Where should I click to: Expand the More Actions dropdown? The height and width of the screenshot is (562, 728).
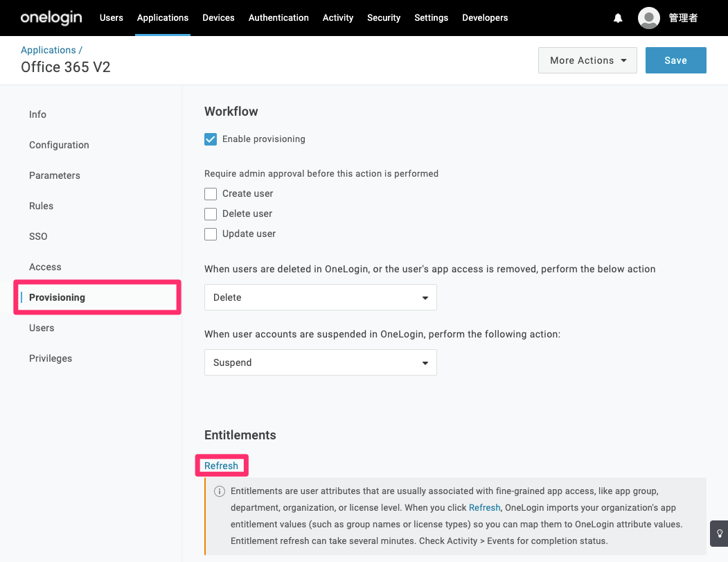pos(587,60)
